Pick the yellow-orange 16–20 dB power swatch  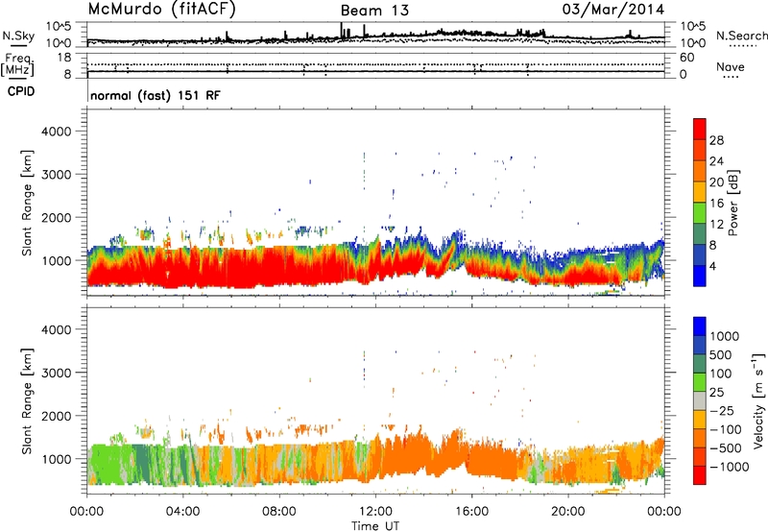[700, 192]
